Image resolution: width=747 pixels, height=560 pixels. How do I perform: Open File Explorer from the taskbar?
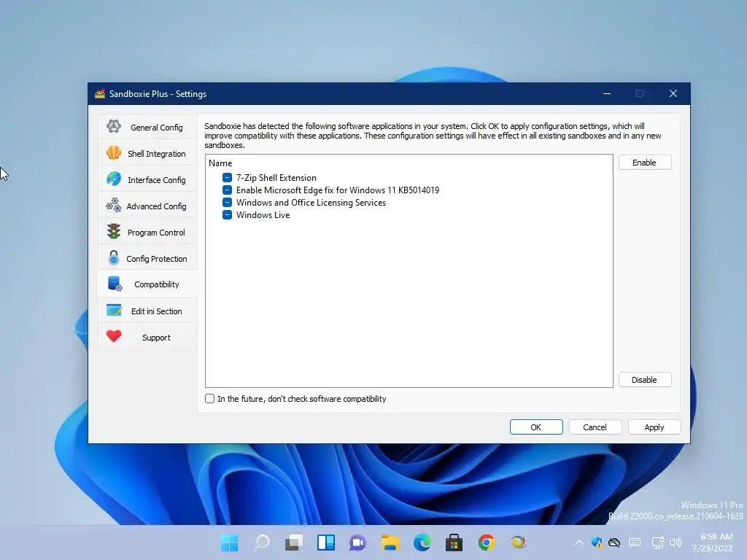click(390, 542)
